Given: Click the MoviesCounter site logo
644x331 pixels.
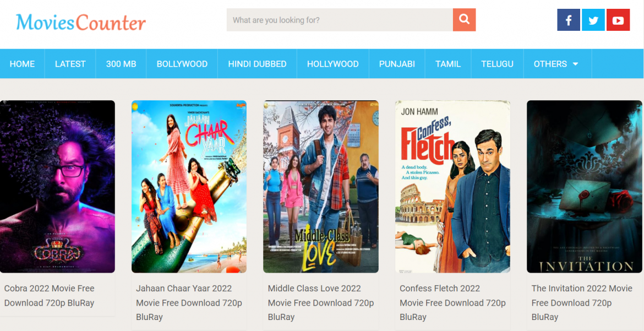Looking at the screenshot, I should pos(81,22).
